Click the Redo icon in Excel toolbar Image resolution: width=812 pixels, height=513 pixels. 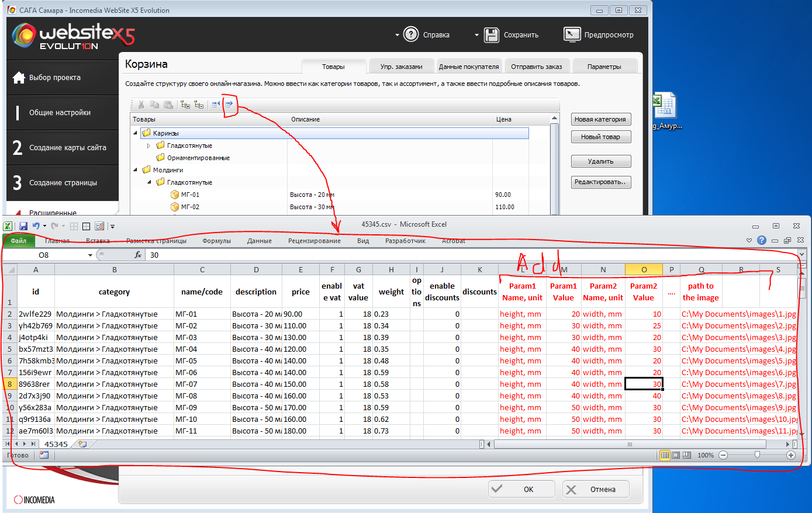[x=54, y=226]
